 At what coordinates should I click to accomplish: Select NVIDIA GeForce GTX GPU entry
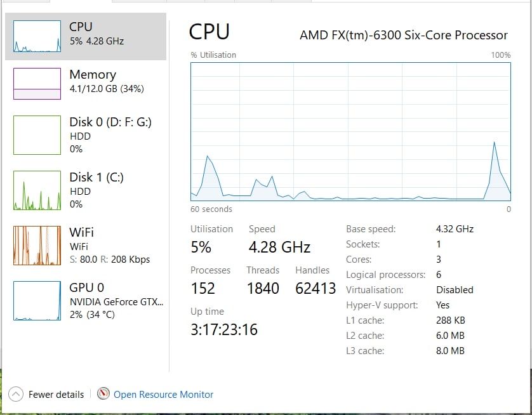(x=116, y=301)
